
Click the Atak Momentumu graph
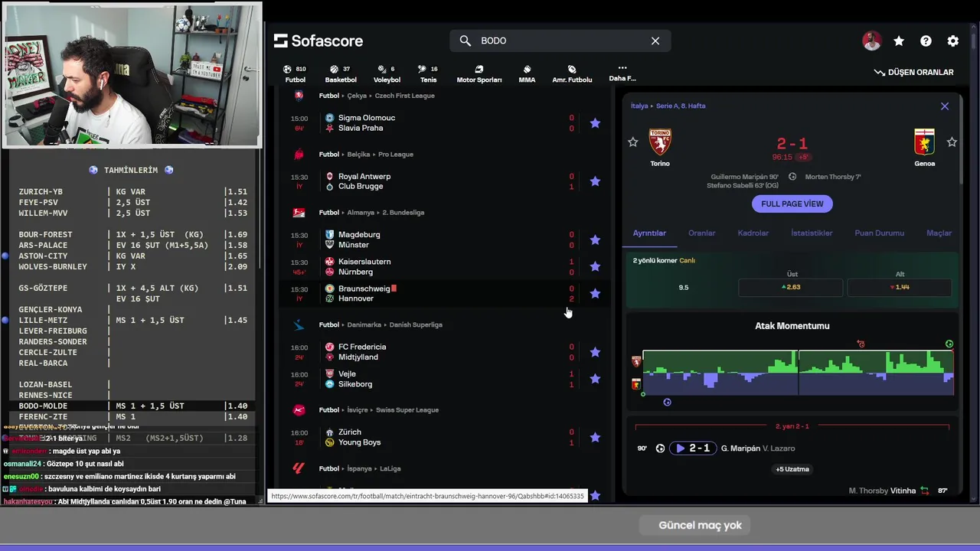798,373
